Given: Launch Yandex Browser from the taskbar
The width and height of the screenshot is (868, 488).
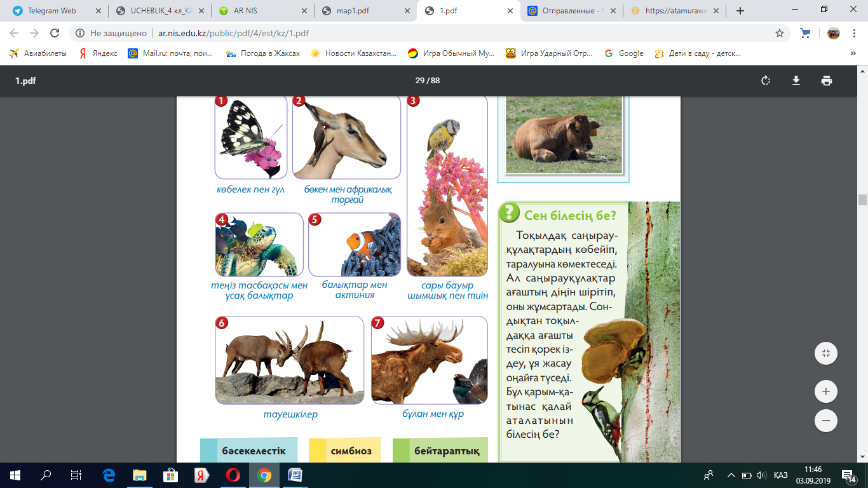Looking at the screenshot, I should [x=202, y=475].
